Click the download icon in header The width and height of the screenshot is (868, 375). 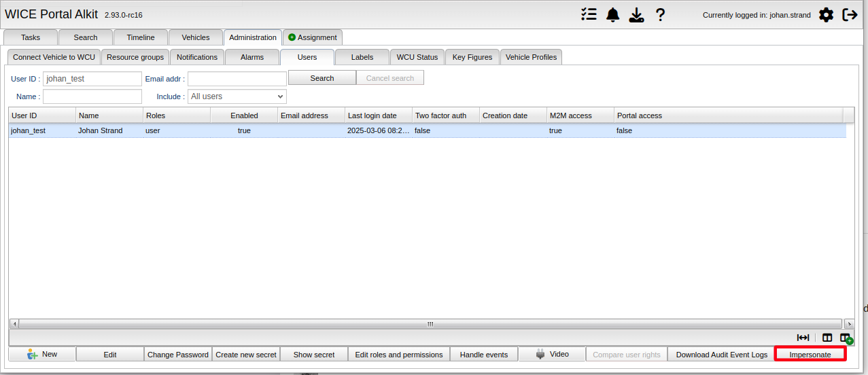pos(636,15)
